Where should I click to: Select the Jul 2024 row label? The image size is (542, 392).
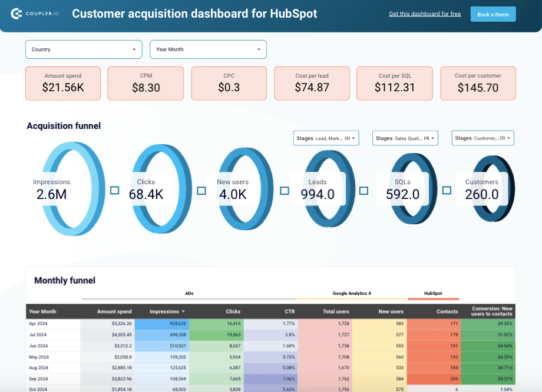click(37, 335)
